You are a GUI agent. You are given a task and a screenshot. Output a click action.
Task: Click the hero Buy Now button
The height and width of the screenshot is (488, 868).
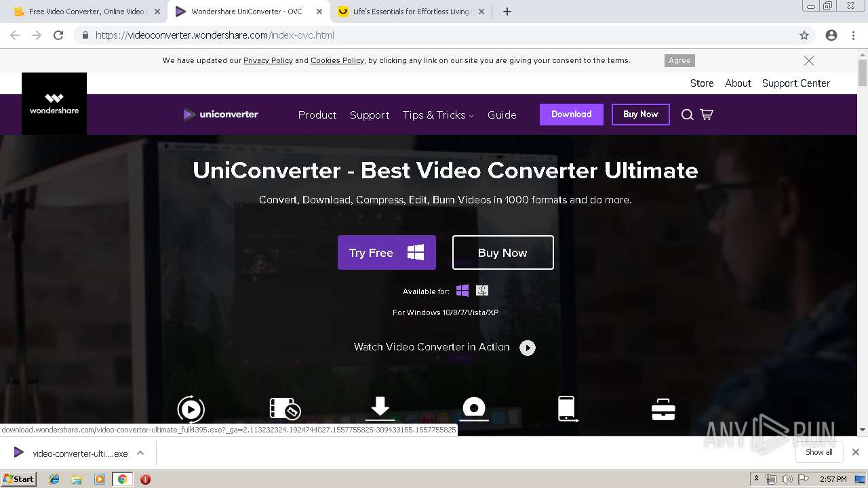click(503, 252)
